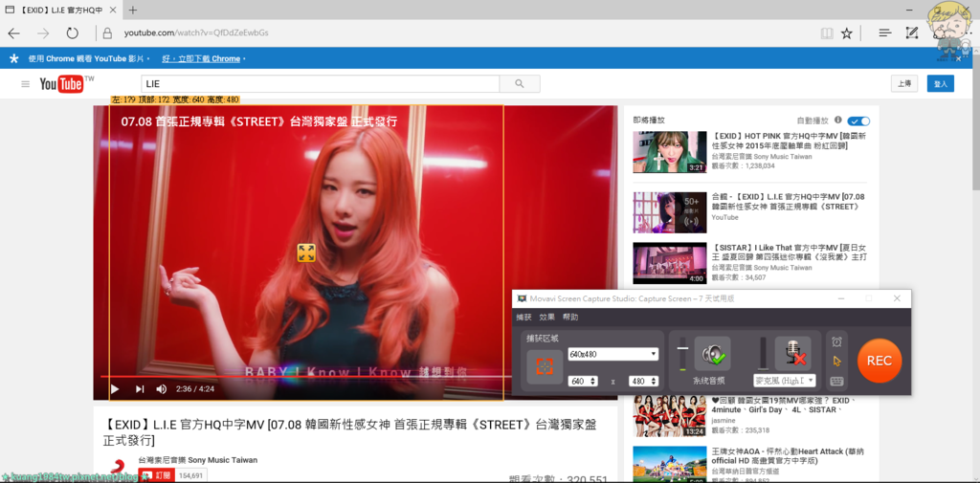Start recording with the REC button
980x483 pixels.
pos(880,361)
